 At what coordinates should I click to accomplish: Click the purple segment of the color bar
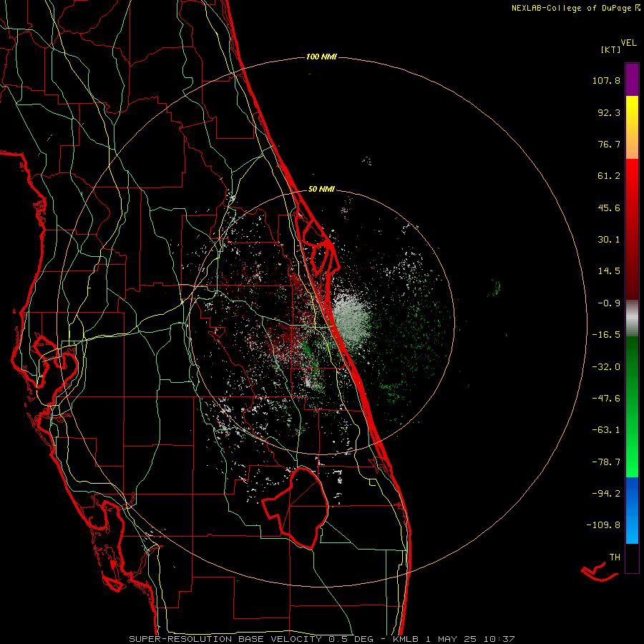[632, 79]
